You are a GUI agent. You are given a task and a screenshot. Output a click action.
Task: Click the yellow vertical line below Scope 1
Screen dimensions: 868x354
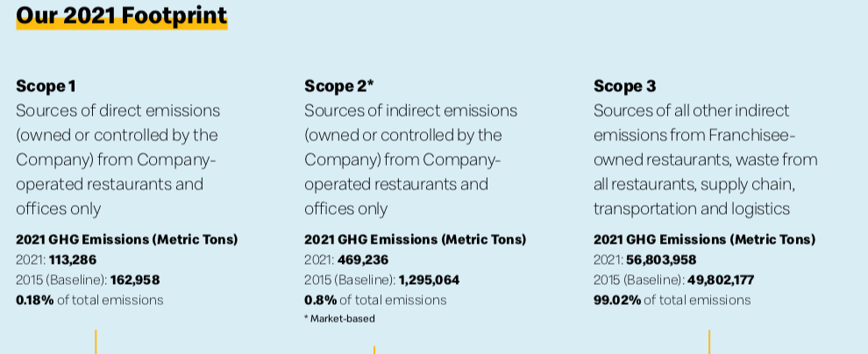(x=96, y=342)
